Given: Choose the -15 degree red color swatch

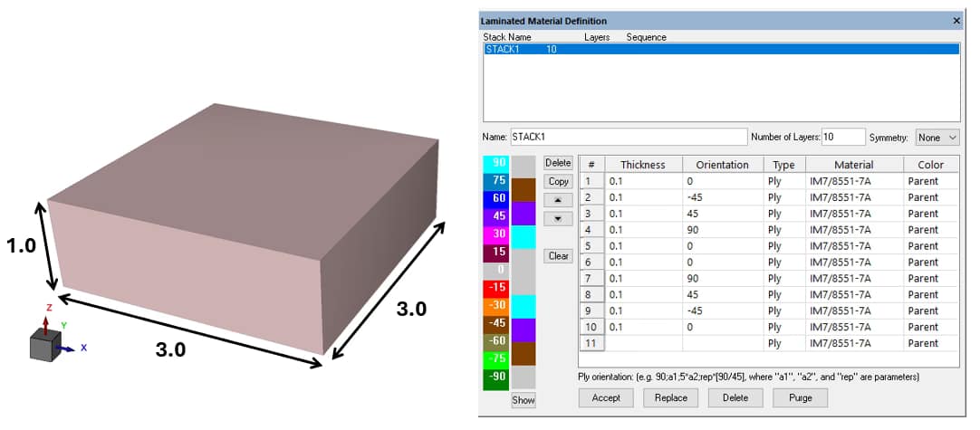Looking at the screenshot, I should point(495,287).
